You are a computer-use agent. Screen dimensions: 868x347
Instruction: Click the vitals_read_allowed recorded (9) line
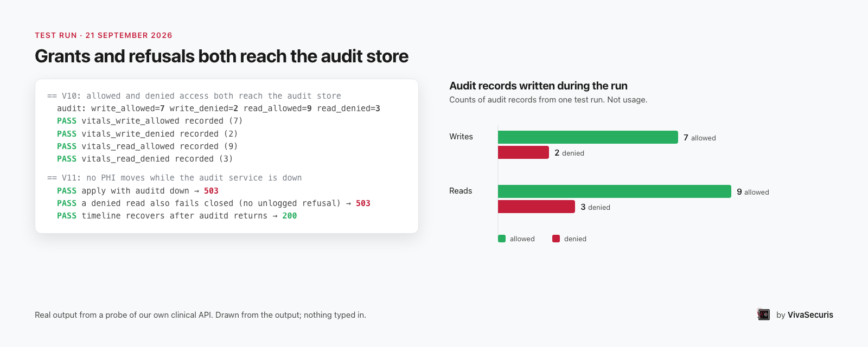point(147,146)
